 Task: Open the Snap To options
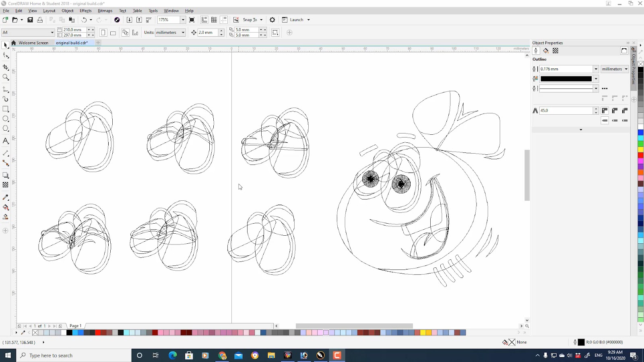coord(250,20)
